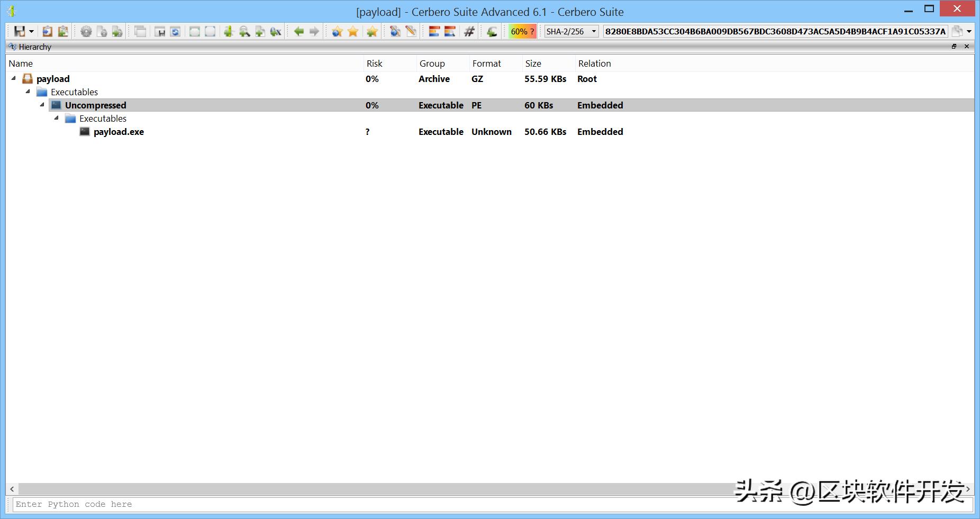Viewport: 980px width, 519px height.
Task: Click the green curved arrow toolbar icon
Action: tap(492, 32)
